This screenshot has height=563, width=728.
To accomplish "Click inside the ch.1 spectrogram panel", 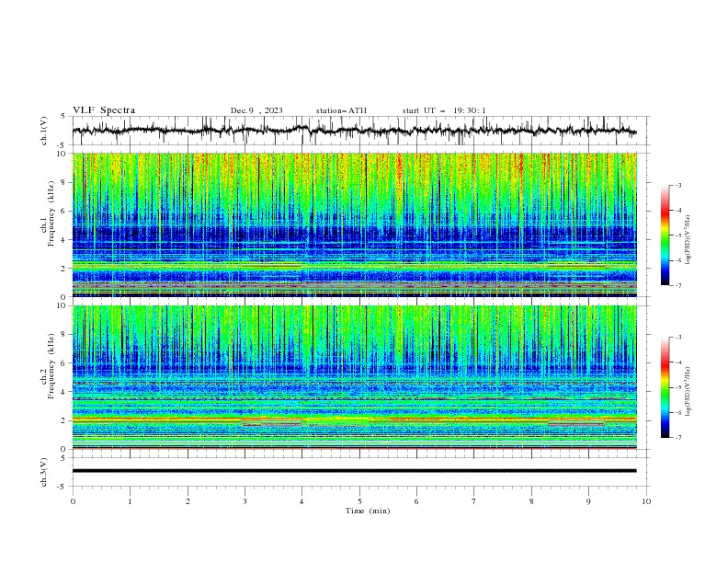I will tap(354, 224).
